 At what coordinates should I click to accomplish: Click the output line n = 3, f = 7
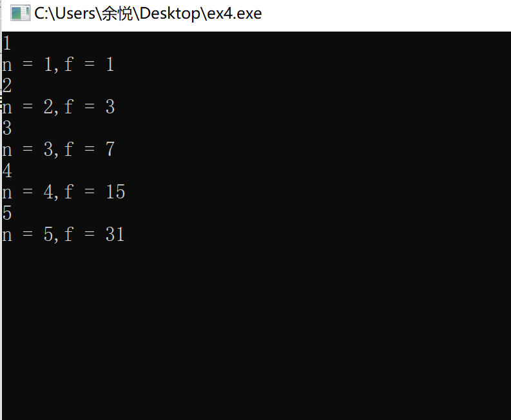point(58,149)
